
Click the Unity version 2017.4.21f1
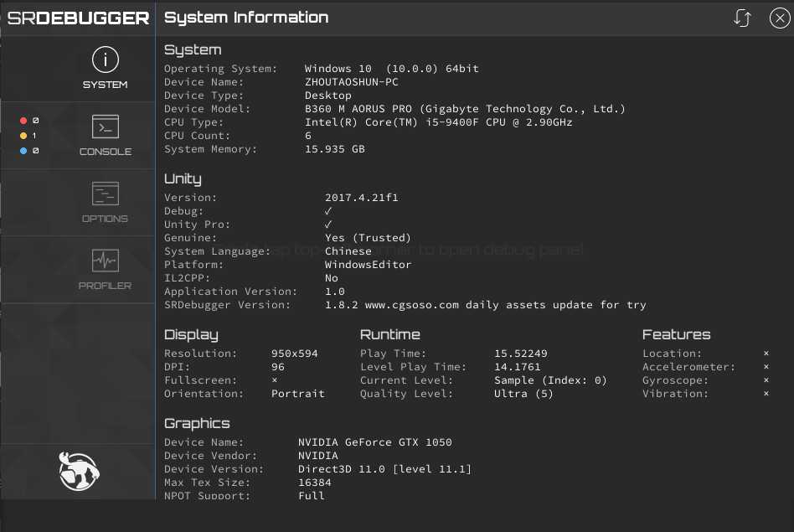(x=362, y=198)
